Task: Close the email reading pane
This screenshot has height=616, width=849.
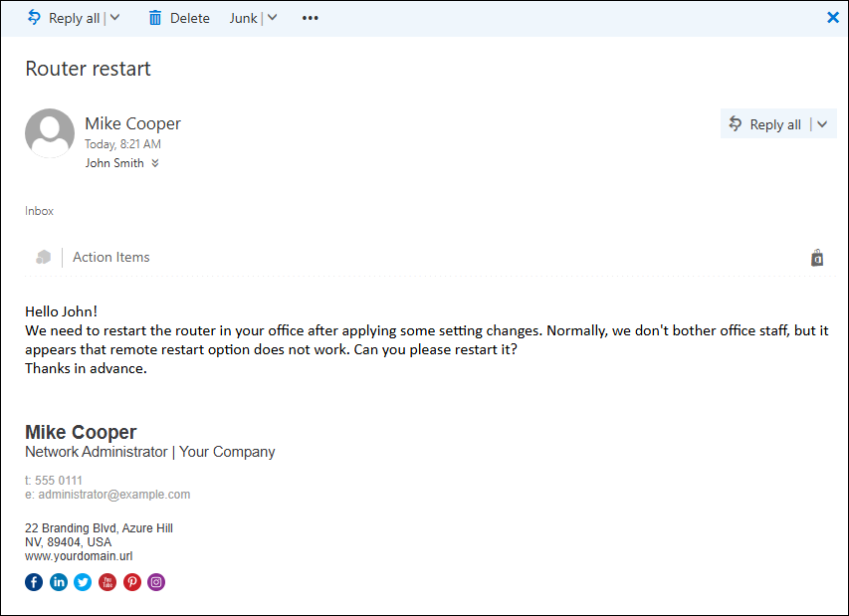Action: 833,17
